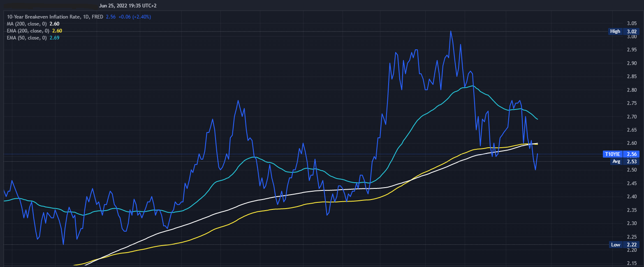Click the +0.06 (+2.40%) change value

click(134, 17)
